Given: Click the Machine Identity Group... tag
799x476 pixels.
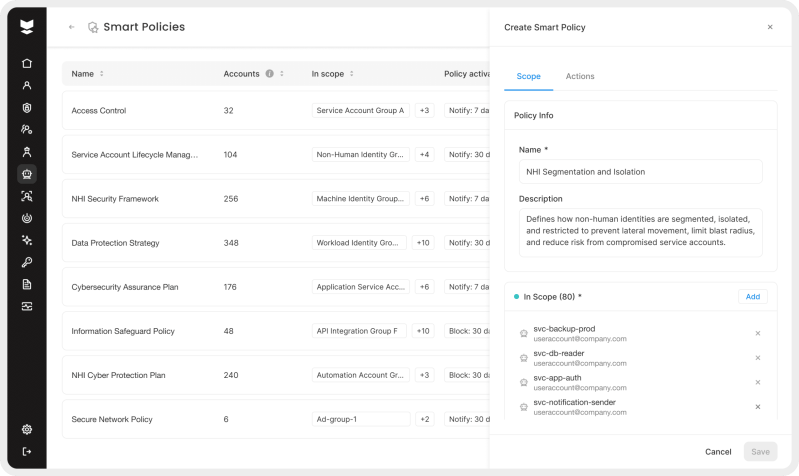Looking at the screenshot, I should [361, 199].
